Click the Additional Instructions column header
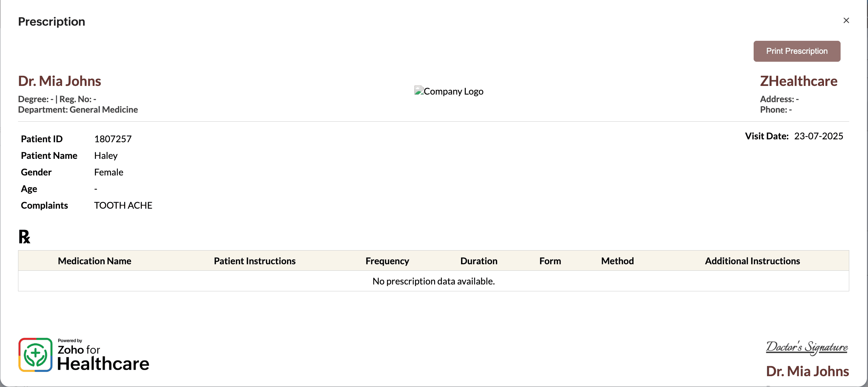Screen dimensions: 868x387 pyautogui.click(x=752, y=261)
